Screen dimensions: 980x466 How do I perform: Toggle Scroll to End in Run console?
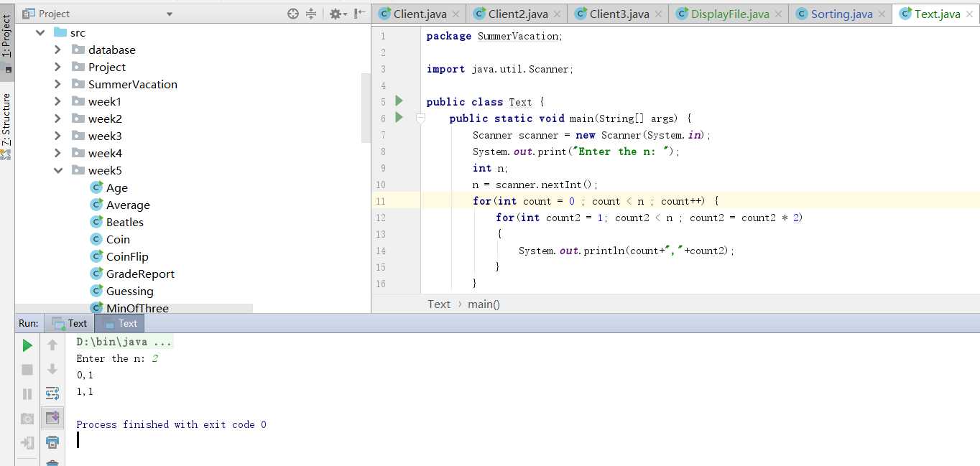click(x=52, y=417)
